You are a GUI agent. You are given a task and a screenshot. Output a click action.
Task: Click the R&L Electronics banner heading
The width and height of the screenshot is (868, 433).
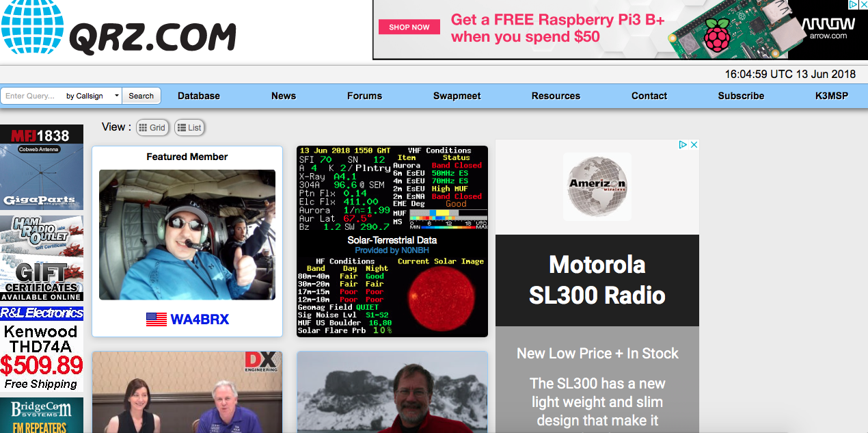coord(42,313)
